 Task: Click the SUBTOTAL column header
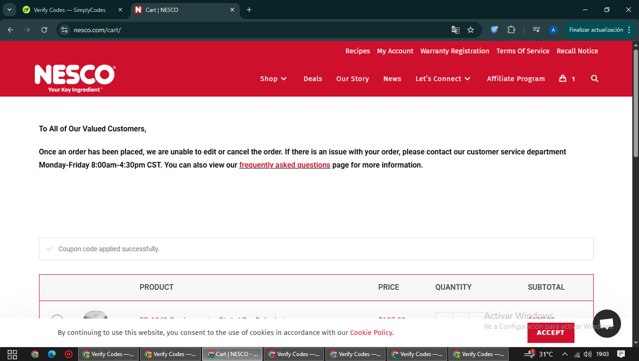546,287
